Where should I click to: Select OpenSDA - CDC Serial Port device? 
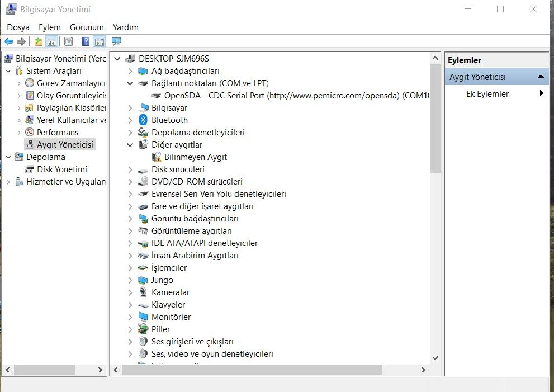pyautogui.click(x=291, y=96)
